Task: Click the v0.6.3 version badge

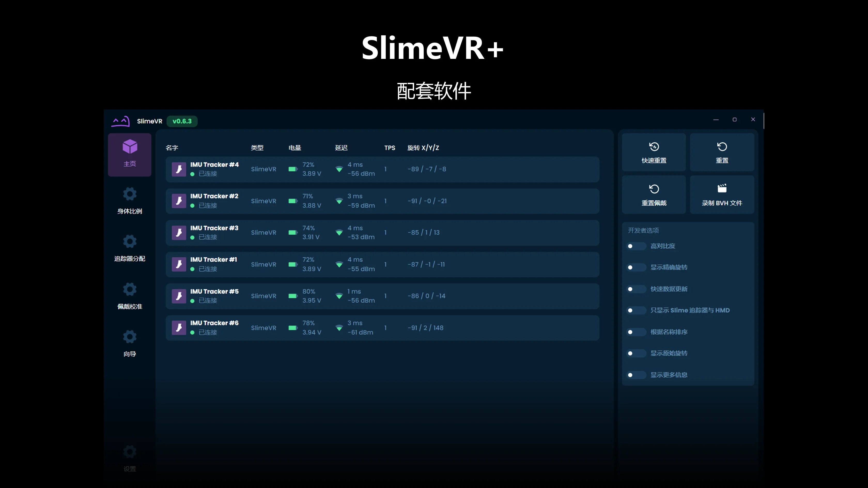Action: coord(182,121)
